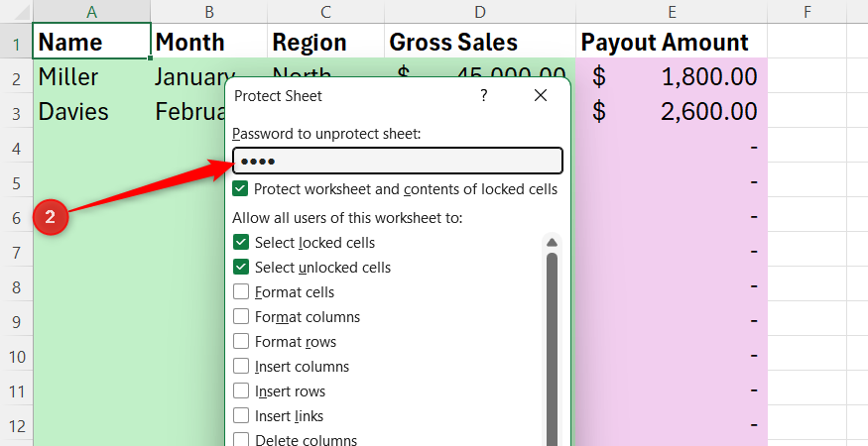Enable Insert rows permission
Image resolution: width=868 pixels, height=446 pixels.
(241, 391)
